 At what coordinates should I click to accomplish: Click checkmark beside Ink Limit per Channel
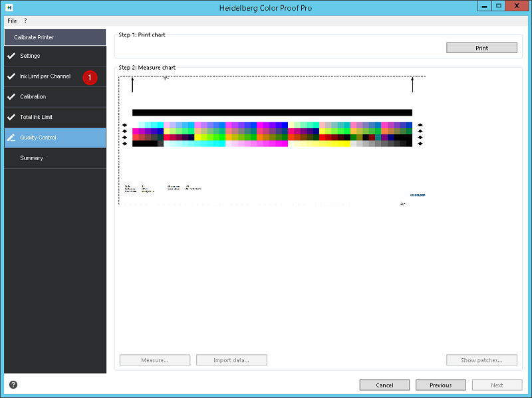(x=11, y=76)
